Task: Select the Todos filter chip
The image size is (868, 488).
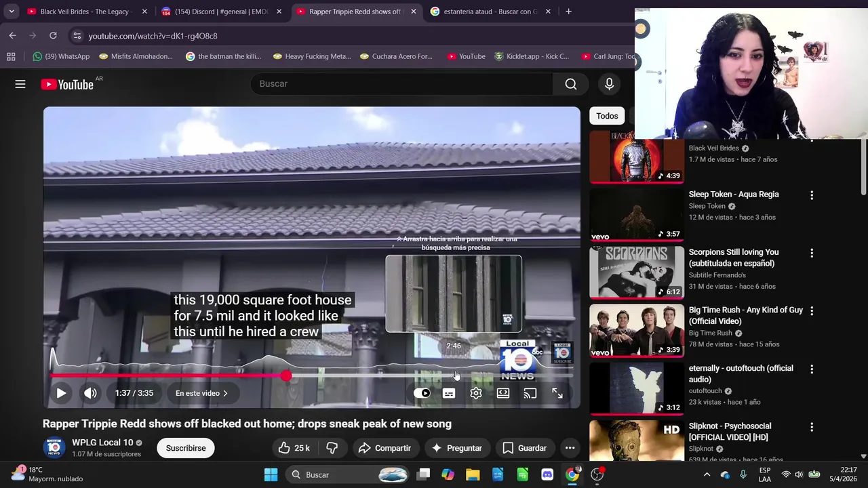Action: tap(607, 116)
